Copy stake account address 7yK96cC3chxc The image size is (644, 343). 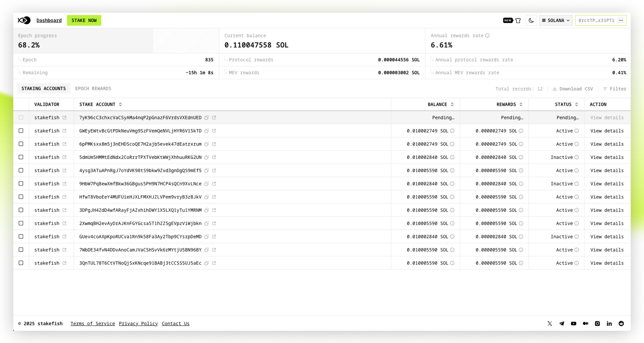[207, 118]
